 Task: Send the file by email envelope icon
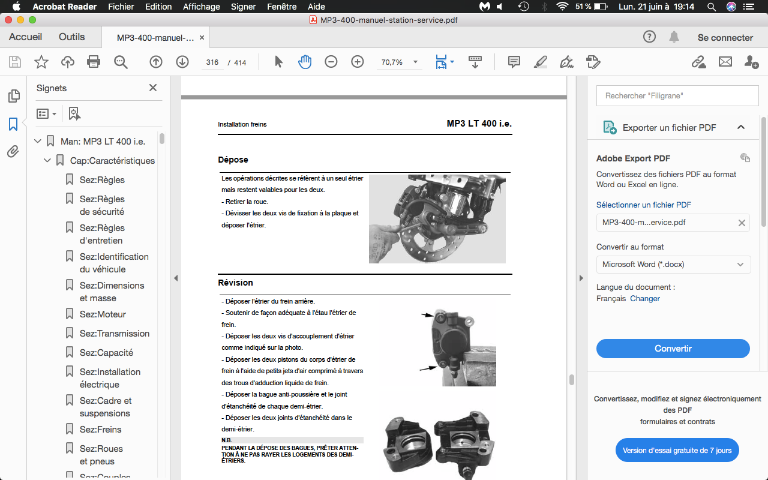pyautogui.click(x=725, y=62)
